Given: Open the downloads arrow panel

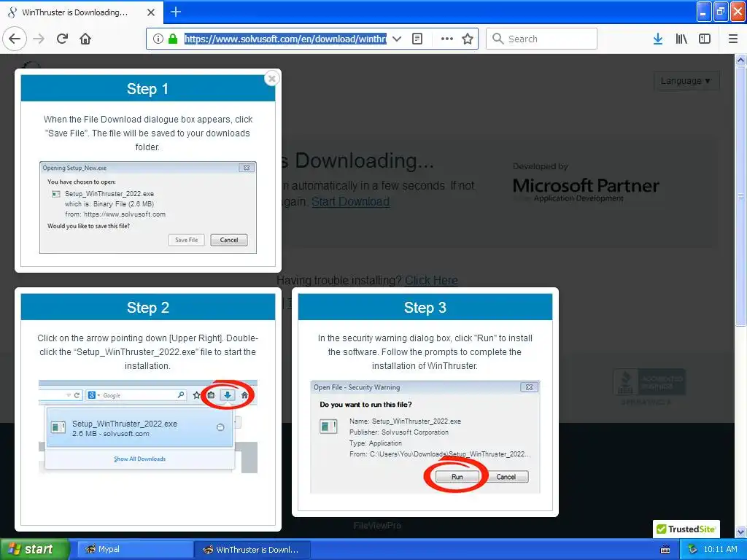Looking at the screenshot, I should point(658,39).
